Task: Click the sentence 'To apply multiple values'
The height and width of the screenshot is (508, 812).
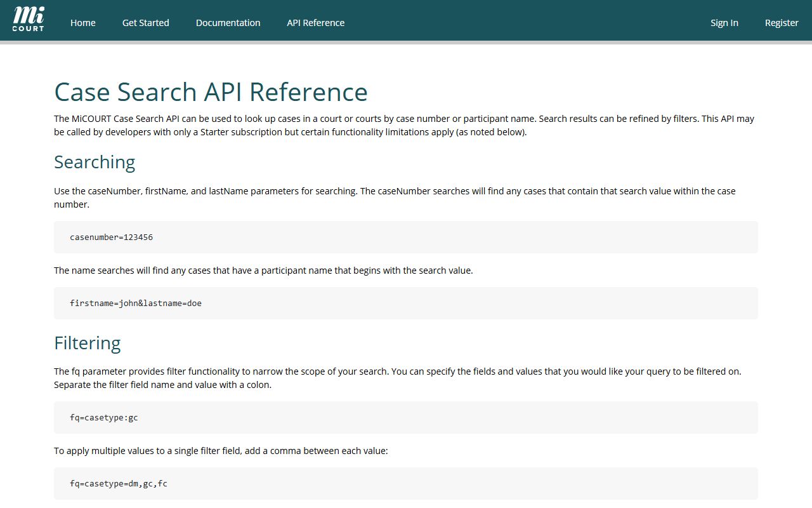Action: click(x=221, y=451)
